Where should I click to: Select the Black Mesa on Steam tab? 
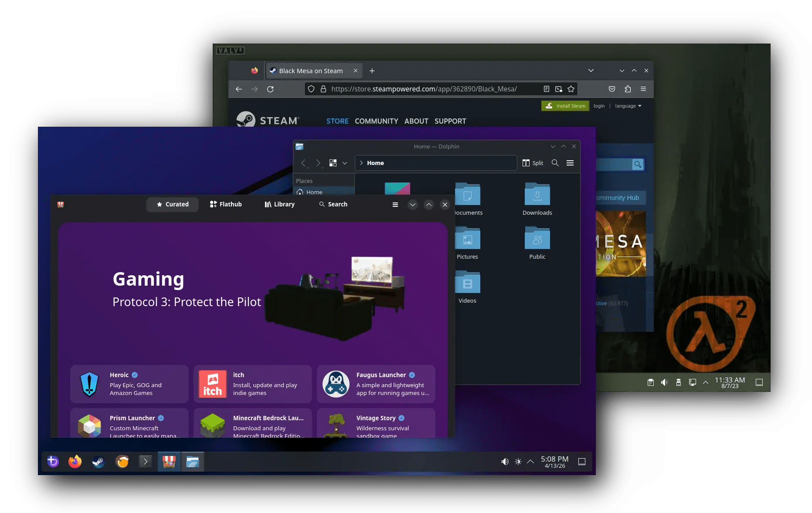tap(314, 71)
